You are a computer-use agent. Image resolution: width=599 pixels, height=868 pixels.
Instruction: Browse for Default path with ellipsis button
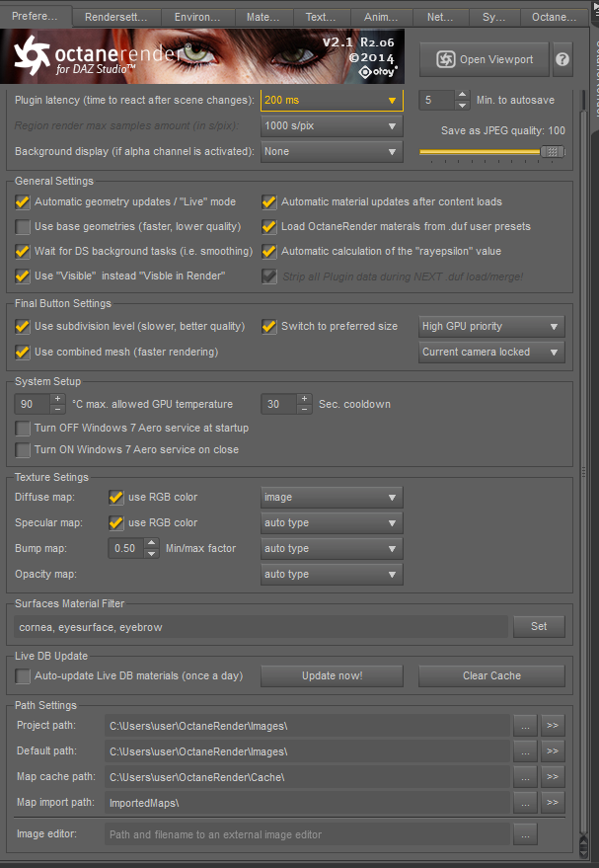click(x=525, y=751)
